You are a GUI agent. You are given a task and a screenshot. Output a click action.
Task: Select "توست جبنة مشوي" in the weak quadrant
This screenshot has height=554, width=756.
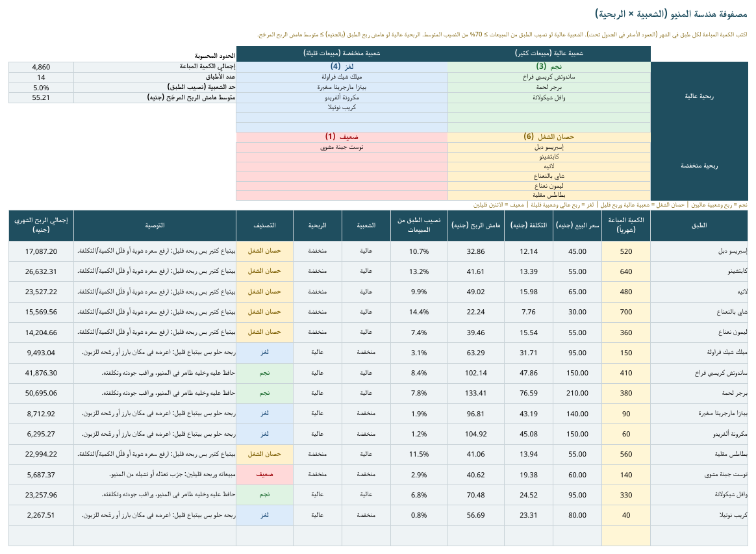pyautogui.click(x=342, y=147)
